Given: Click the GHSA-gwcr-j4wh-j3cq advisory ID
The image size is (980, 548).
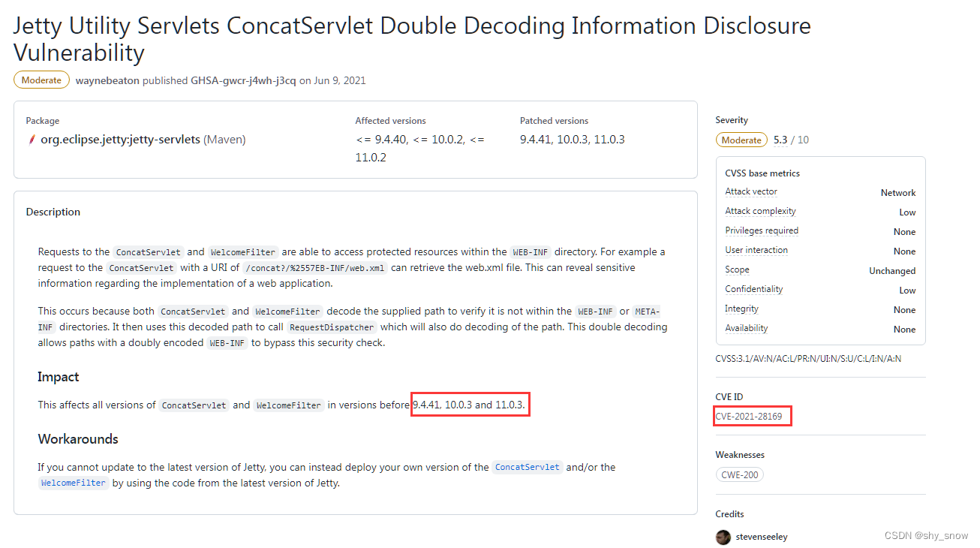Looking at the screenshot, I should 243,80.
